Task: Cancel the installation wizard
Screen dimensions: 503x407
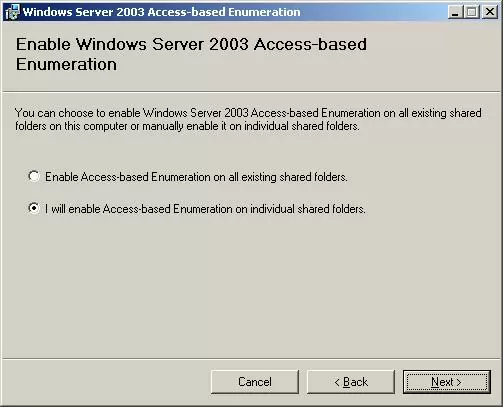Action: (255, 382)
